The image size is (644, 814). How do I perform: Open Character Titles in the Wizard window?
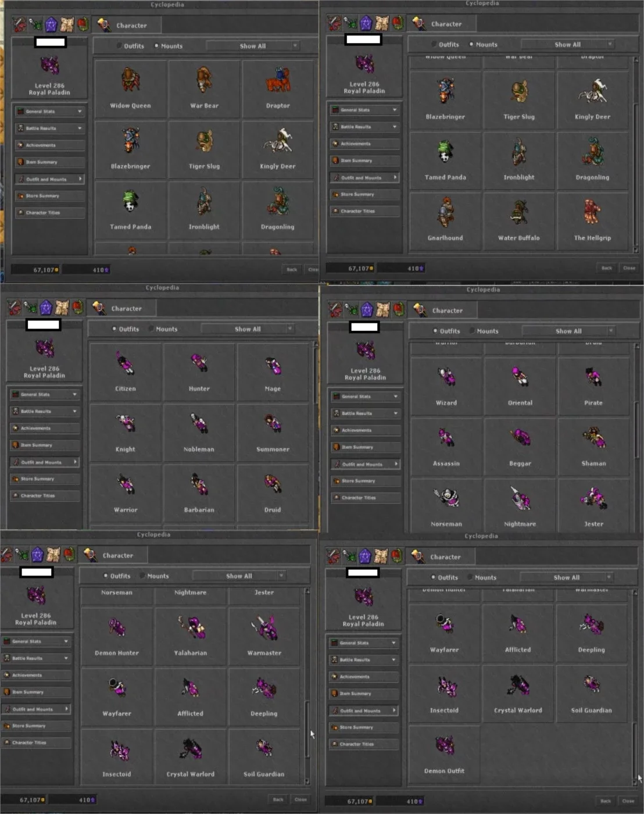pos(365,498)
